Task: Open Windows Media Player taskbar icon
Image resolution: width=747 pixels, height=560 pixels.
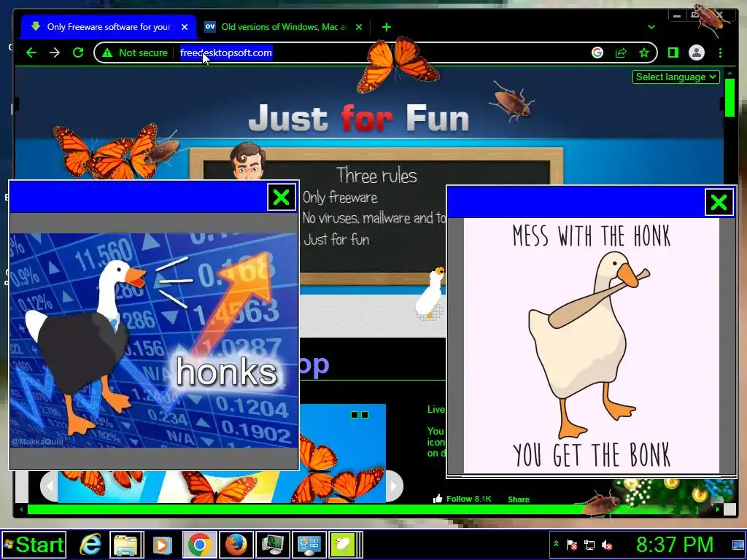Action: point(162,545)
